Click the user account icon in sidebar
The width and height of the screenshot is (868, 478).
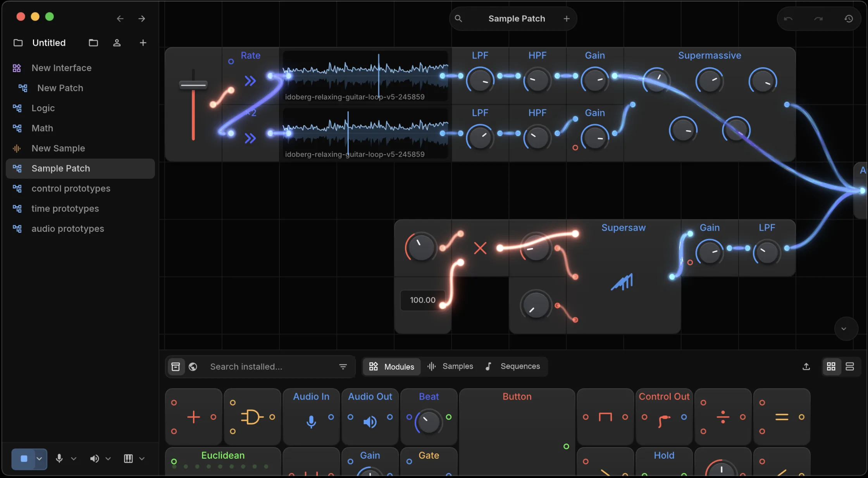(117, 43)
